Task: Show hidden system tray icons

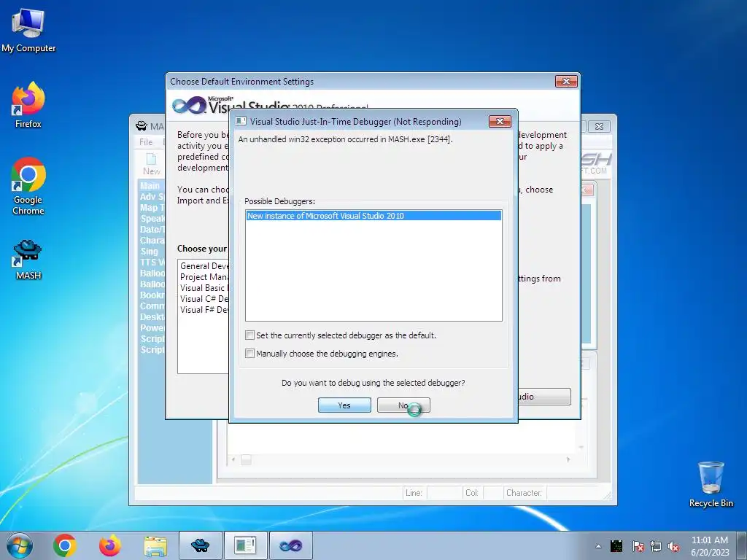Action: coord(598,546)
